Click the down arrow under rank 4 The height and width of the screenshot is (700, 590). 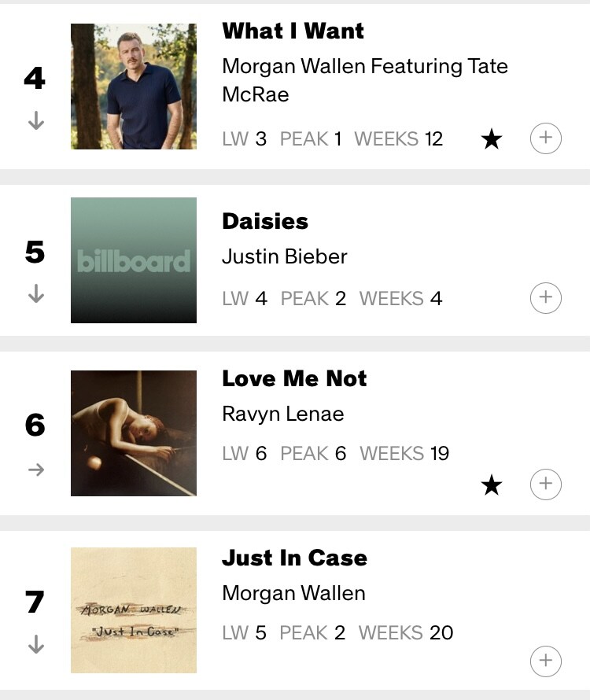pos(35,121)
